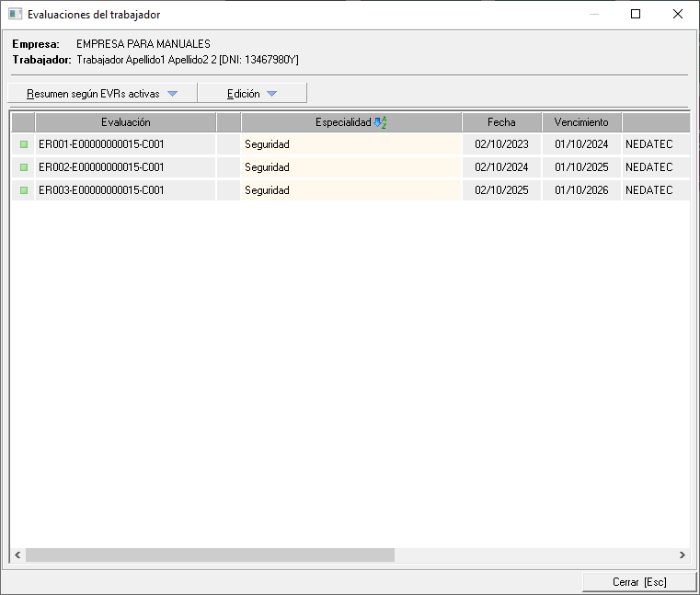Click green status icon for ER003 evaluation
The height and width of the screenshot is (595, 700).
click(x=24, y=190)
